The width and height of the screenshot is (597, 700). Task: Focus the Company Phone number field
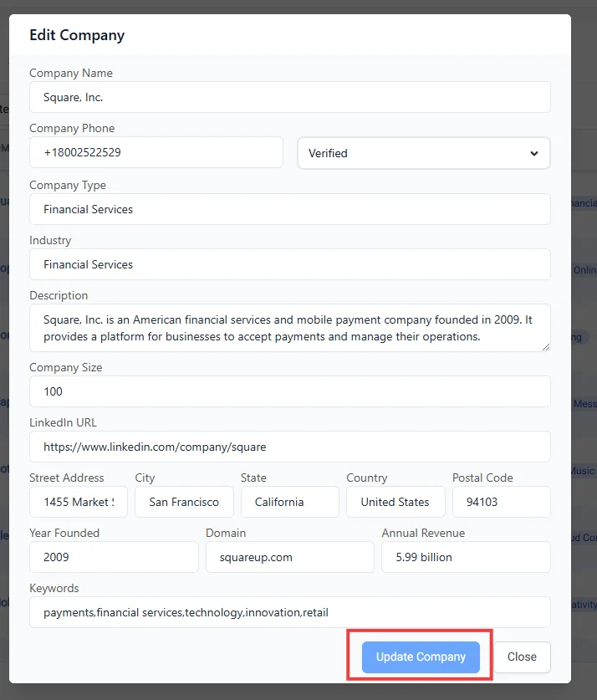156,152
